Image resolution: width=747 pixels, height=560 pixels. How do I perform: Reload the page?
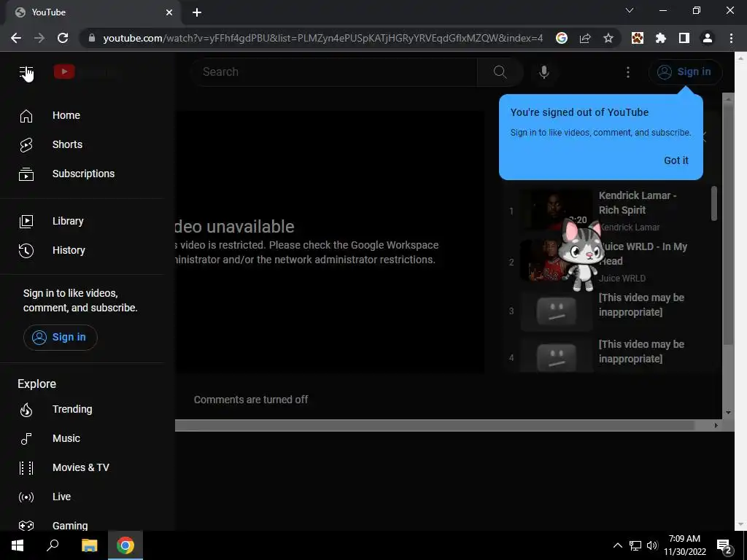[63, 38]
